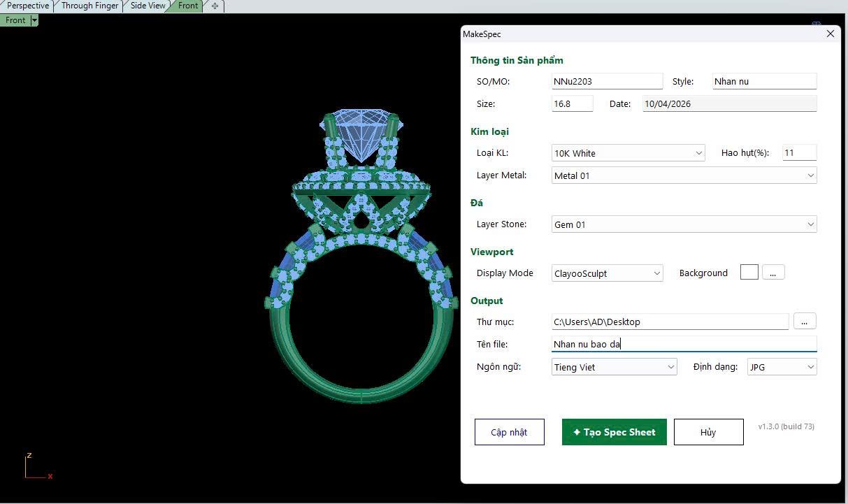This screenshot has width=848, height=504.
Task: Close the MakeSpec dialog
Action: [x=830, y=34]
